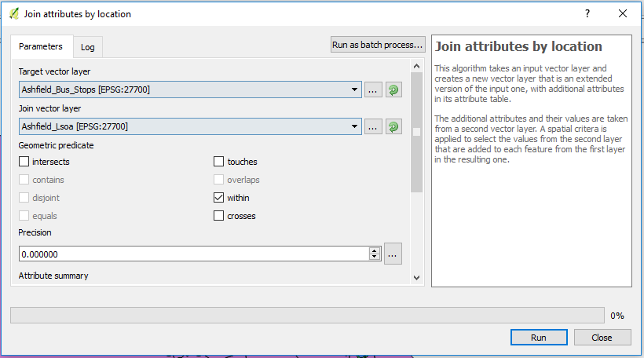
Task: Switch to the Parameters tab
Action: tap(41, 46)
